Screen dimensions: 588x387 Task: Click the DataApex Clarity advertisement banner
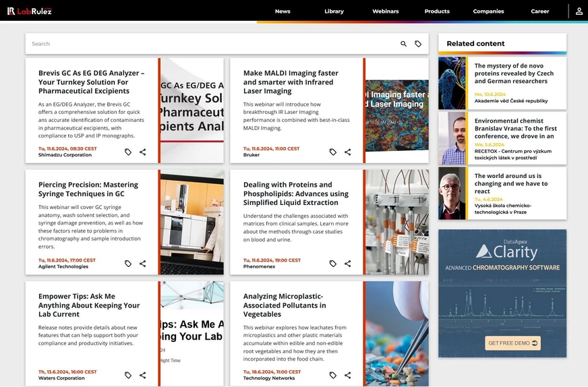[502, 293]
